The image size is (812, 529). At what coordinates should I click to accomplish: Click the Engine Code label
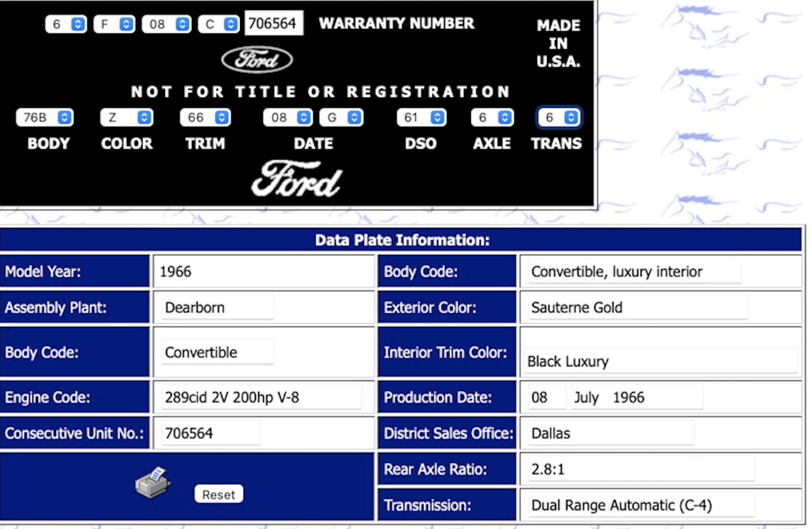[x=47, y=397]
